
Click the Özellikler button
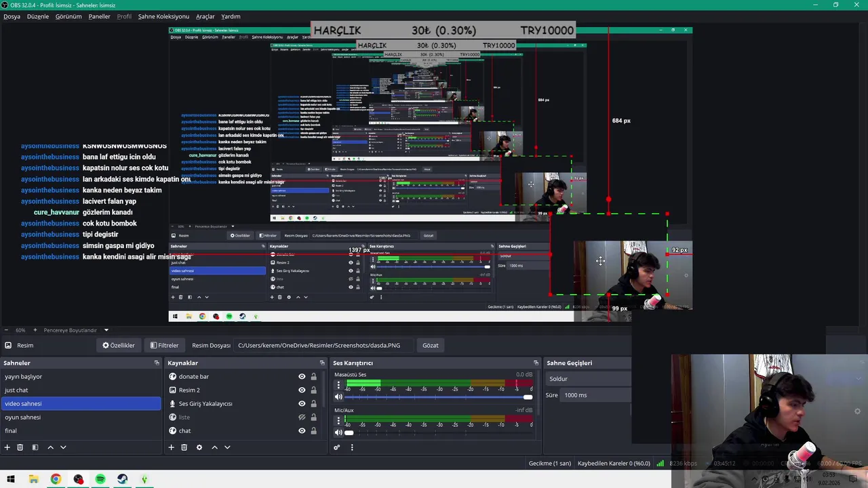[x=119, y=346]
